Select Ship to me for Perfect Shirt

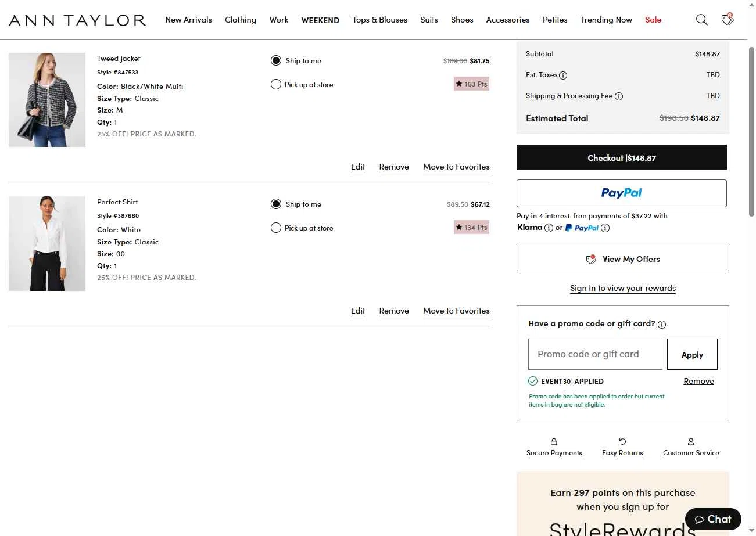(276, 204)
